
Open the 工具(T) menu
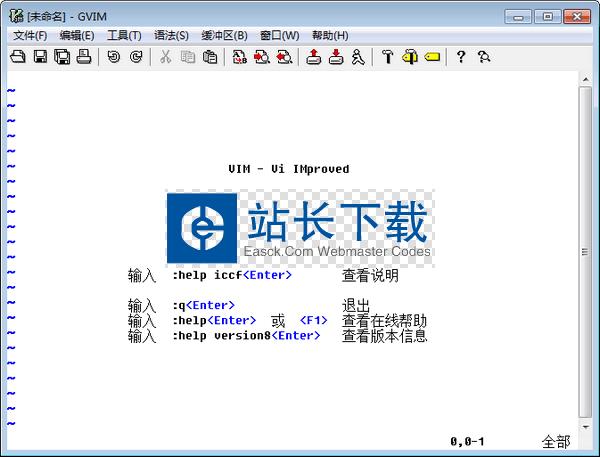pos(124,36)
